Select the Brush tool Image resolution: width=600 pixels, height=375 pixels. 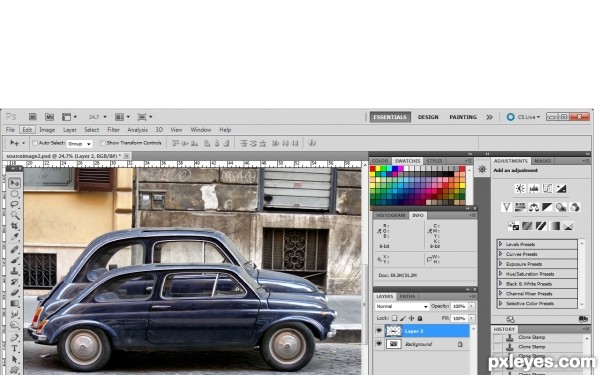tap(15, 260)
